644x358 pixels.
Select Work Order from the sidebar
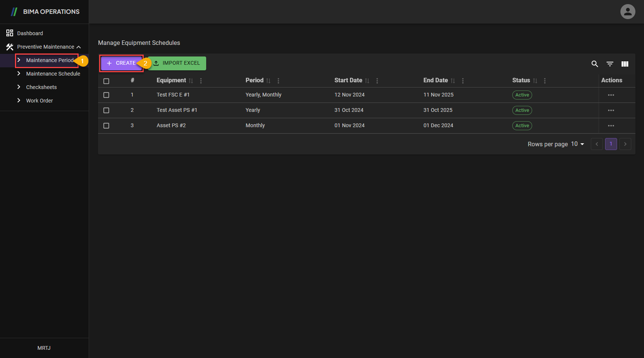(40, 101)
